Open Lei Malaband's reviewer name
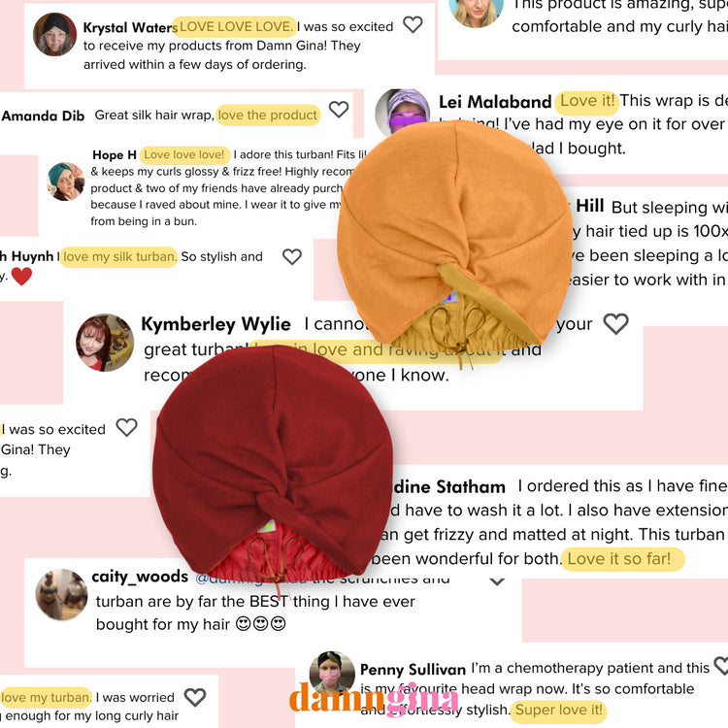 coord(495,102)
